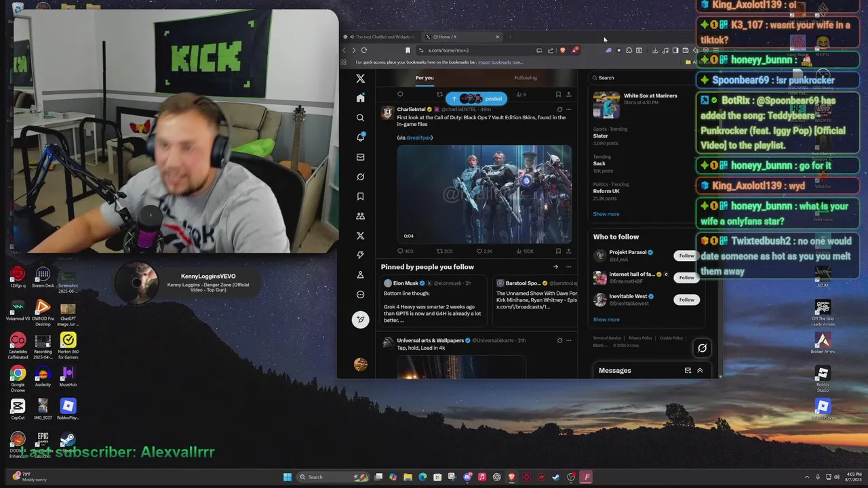Open Profile icon in X sidebar
The height and width of the screenshot is (488, 868).
pyautogui.click(x=360, y=274)
